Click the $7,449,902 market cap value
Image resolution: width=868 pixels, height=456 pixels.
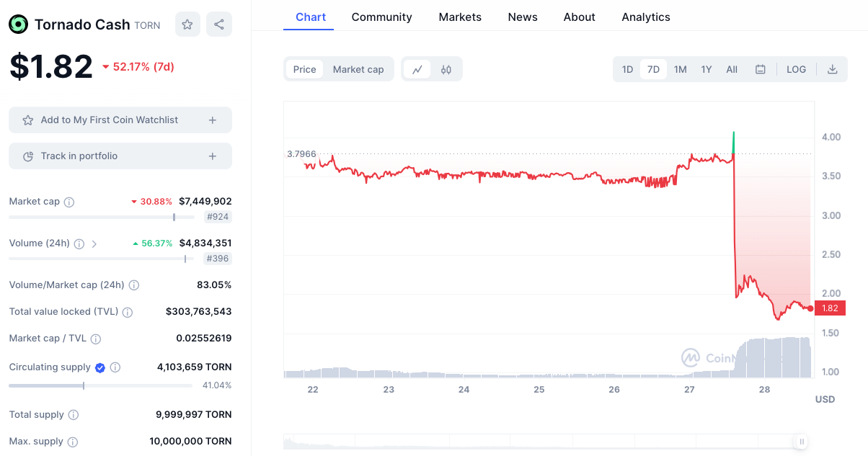tap(205, 202)
